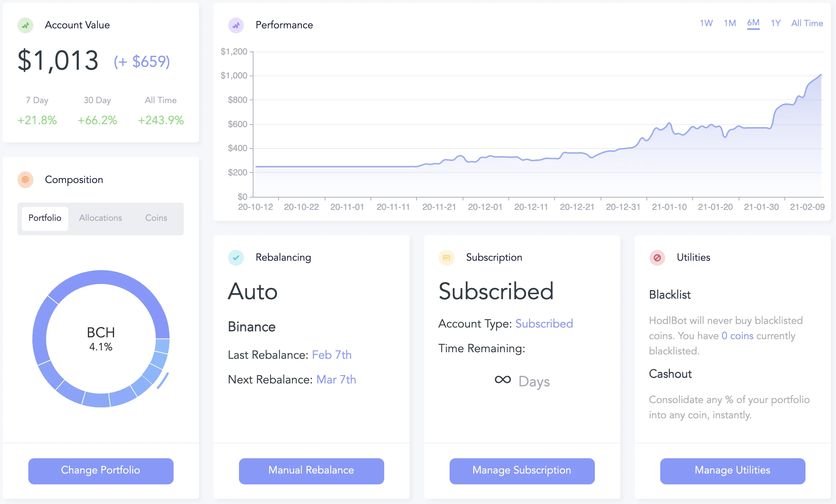Click the red Utilities blocked icon
This screenshot has height=504, width=836.
pos(657,258)
